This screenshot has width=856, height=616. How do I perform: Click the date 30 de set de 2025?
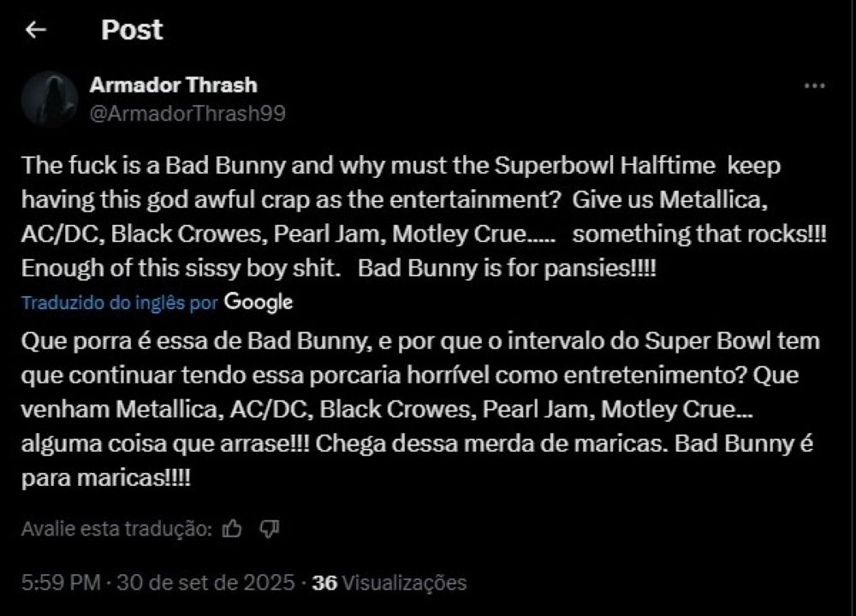(205, 583)
